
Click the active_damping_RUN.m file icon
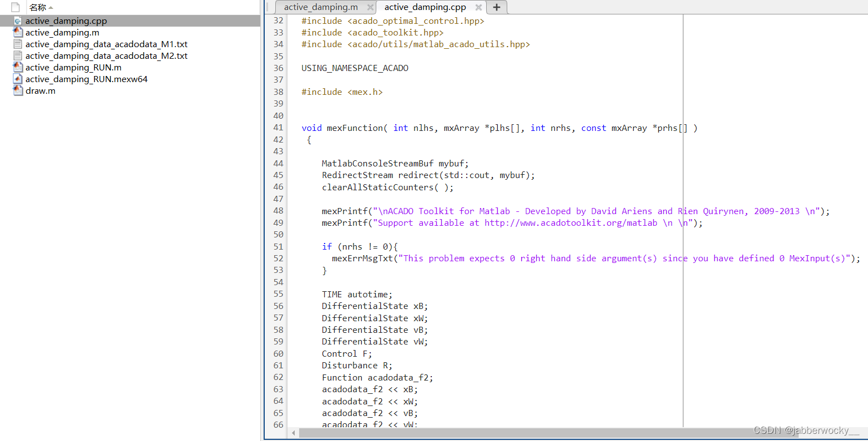point(18,68)
